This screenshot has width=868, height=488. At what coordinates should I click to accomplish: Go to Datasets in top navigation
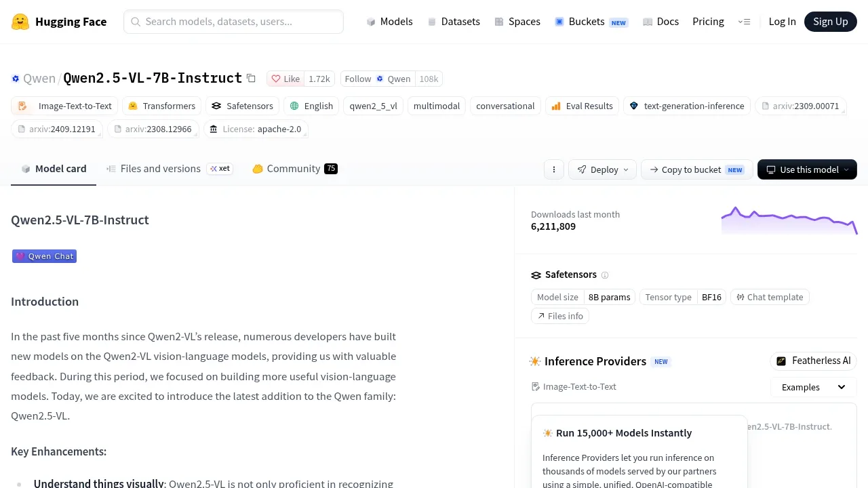pyautogui.click(x=453, y=22)
